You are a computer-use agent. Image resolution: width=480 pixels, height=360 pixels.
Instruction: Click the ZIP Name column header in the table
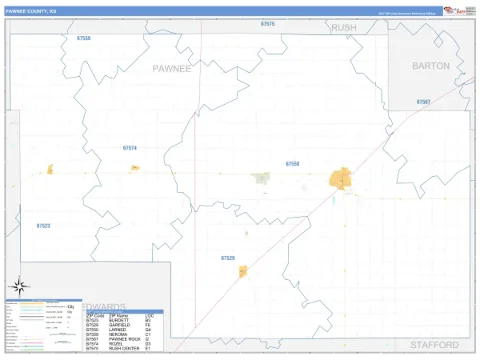coord(118,316)
